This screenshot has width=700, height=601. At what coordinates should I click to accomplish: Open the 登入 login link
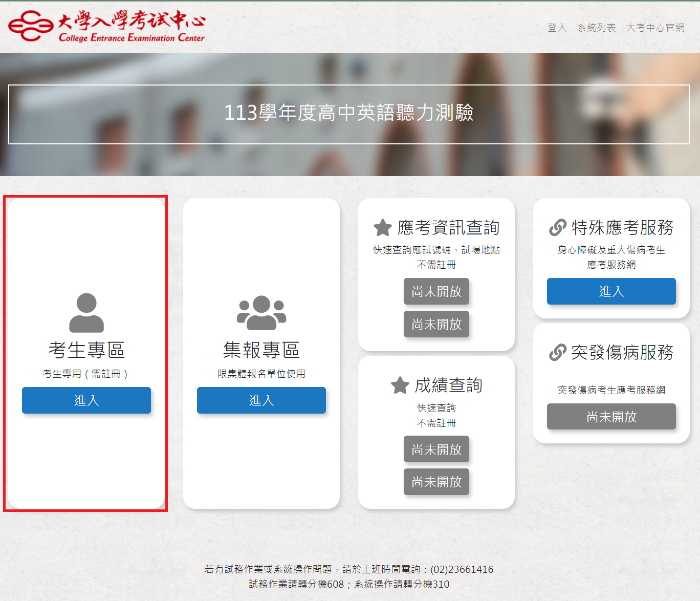click(557, 28)
